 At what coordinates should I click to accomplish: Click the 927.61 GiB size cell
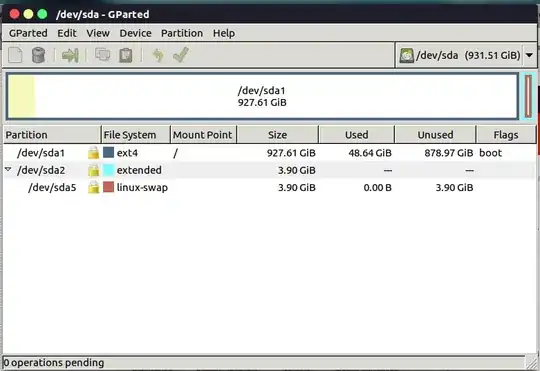click(x=291, y=153)
